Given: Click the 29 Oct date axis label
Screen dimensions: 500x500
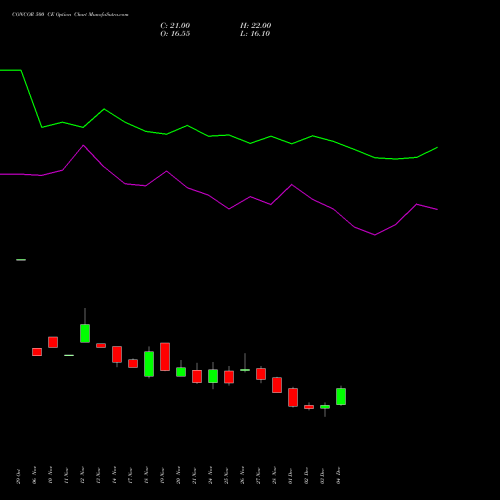Looking at the screenshot, I should pos(18,476).
